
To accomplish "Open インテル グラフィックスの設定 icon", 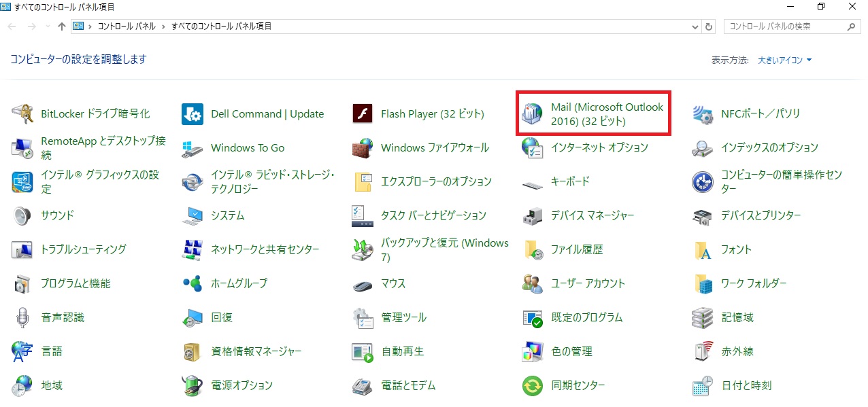I will coord(22,182).
